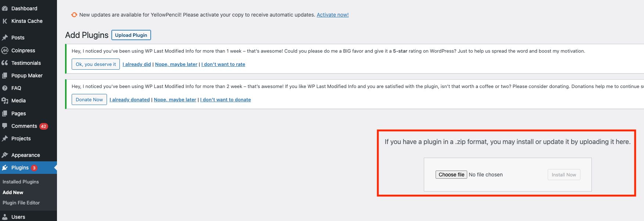Follow the 'Activate now!' link

(332, 15)
